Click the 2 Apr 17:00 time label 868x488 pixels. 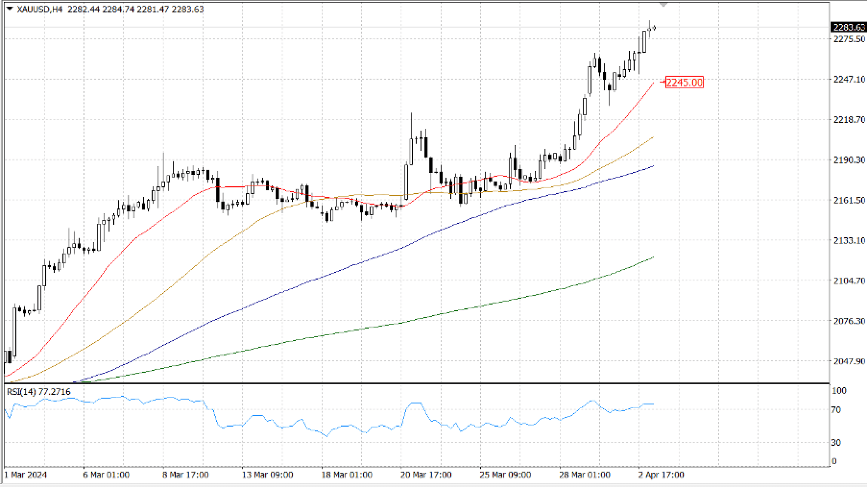pyautogui.click(x=661, y=475)
